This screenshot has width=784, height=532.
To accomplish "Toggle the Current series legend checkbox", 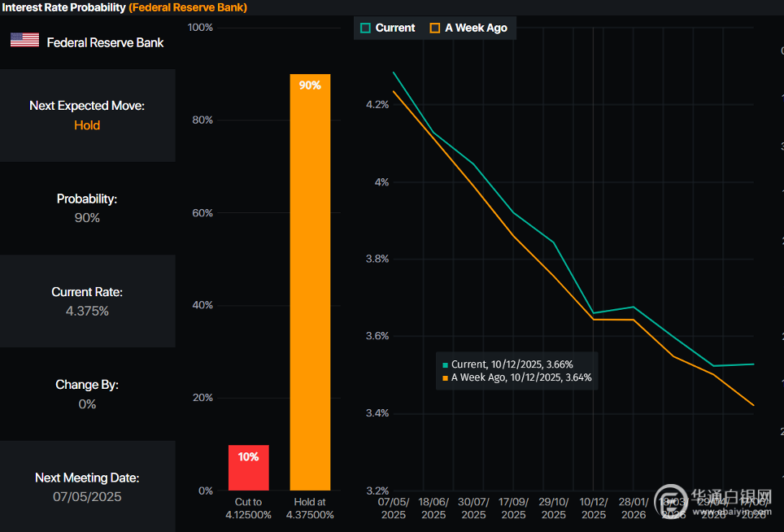I will [x=365, y=28].
